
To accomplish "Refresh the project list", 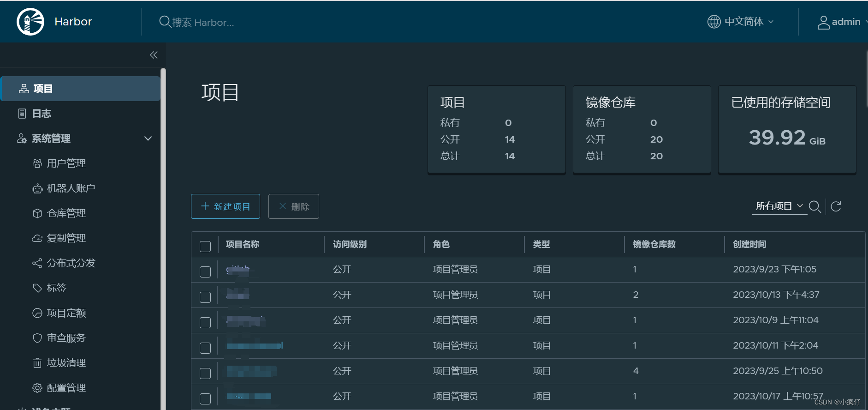I will click(836, 206).
